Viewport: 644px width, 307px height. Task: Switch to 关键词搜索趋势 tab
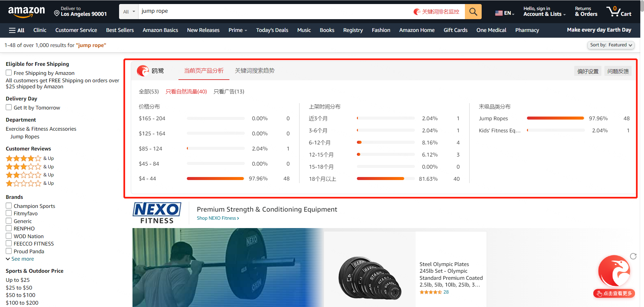pyautogui.click(x=255, y=71)
